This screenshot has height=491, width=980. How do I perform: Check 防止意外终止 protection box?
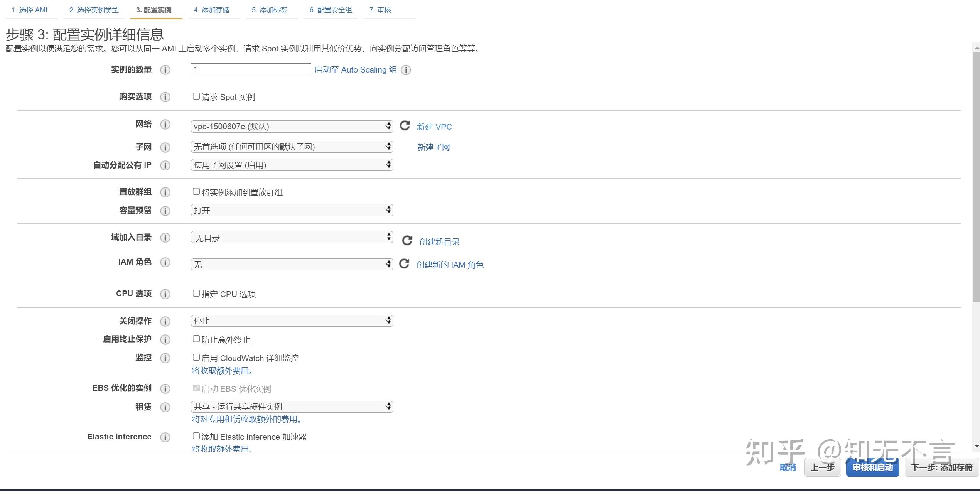196,339
